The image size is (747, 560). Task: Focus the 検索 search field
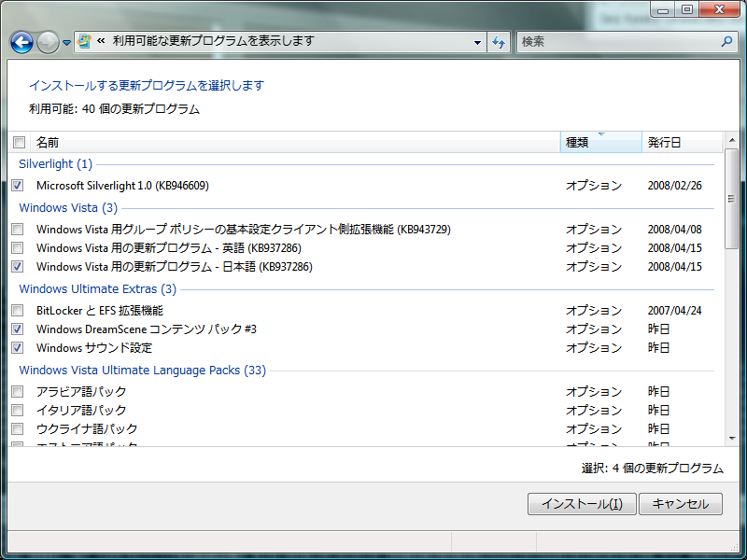point(619,42)
